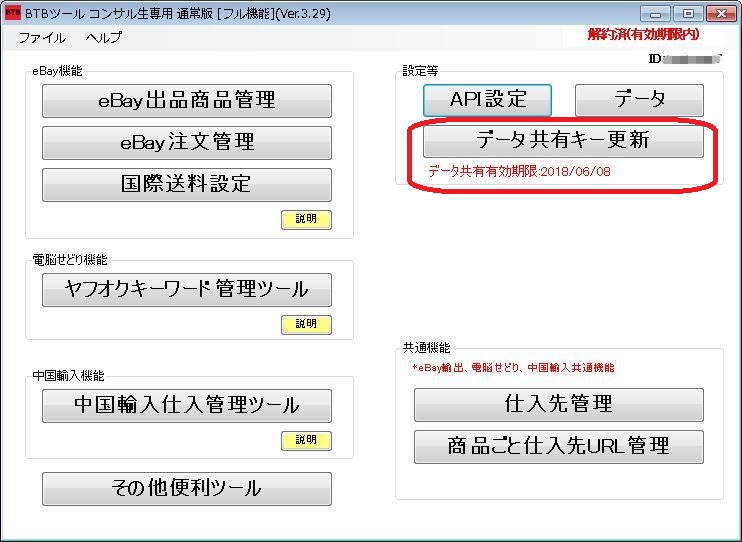Click the データ button
This screenshot has height=542, width=742.
coord(639,100)
